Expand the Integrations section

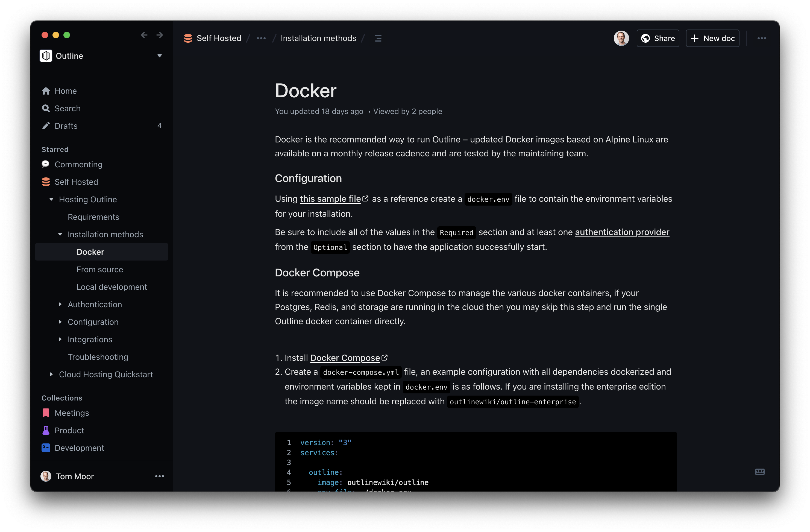pos(60,339)
